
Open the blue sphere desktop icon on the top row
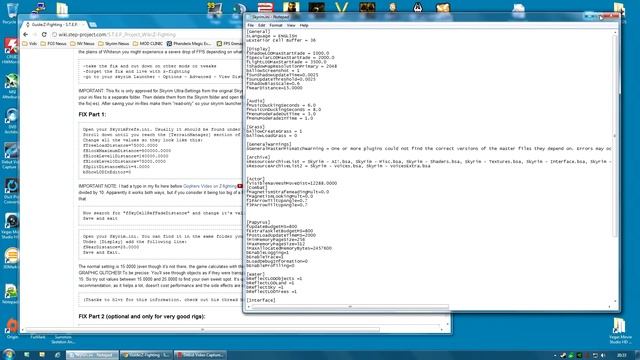point(239,9)
